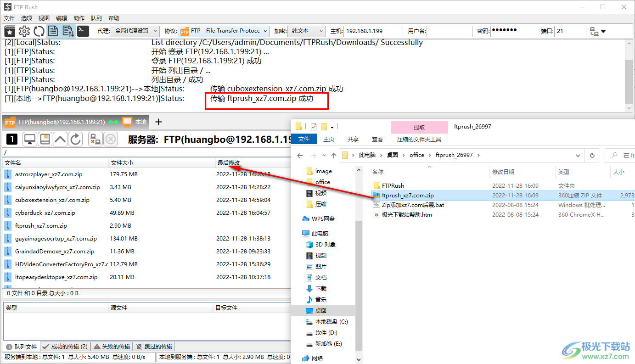Click the 主机 host input field
635x364 pixels.
(373, 31)
